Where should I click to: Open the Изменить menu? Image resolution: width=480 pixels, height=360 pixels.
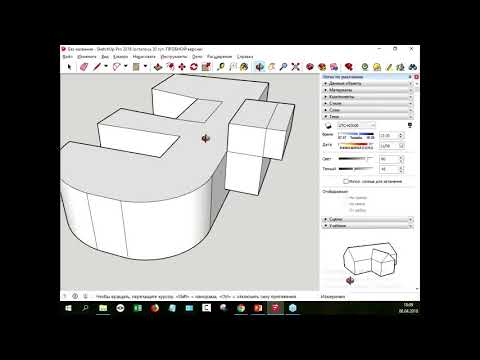(x=87, y=57)
